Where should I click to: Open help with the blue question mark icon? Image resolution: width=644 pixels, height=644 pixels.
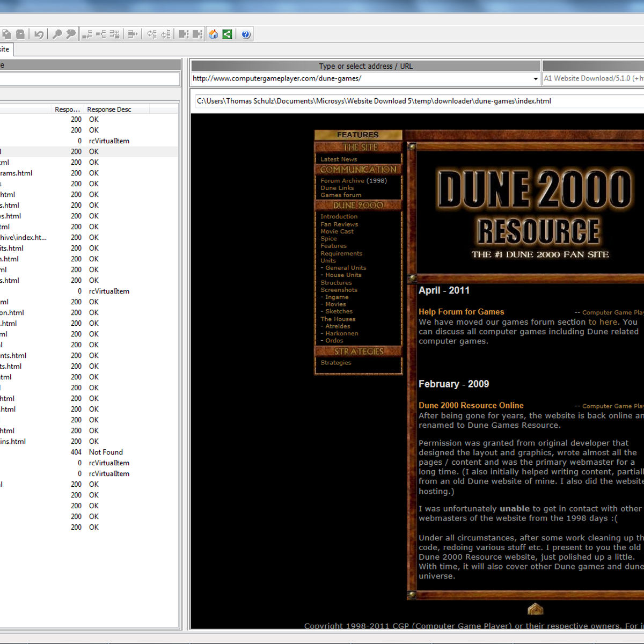point(246,34)
